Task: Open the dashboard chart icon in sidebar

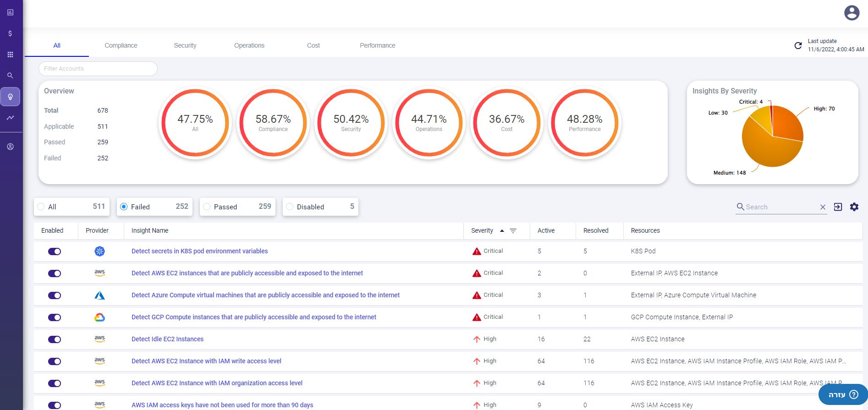Action: [10, 12]
